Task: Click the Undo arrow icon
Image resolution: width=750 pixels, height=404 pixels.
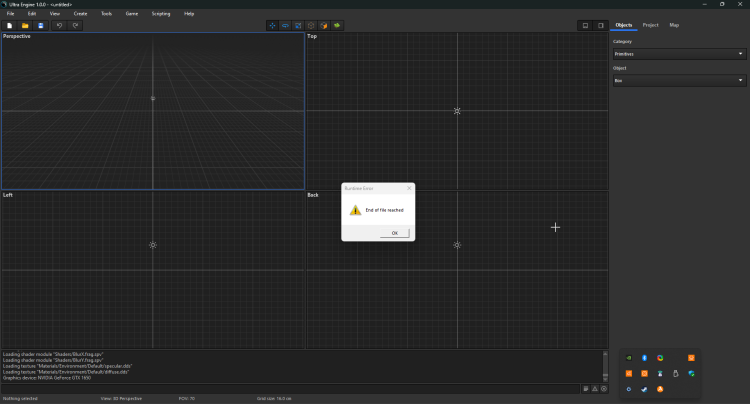Action: pos(59,25)
